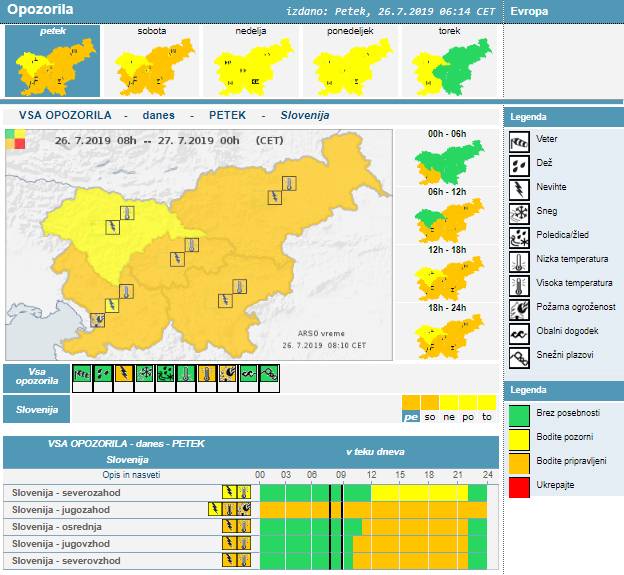Click the avalanche filter icon in Vsa opozorila row

click(267, 375)
